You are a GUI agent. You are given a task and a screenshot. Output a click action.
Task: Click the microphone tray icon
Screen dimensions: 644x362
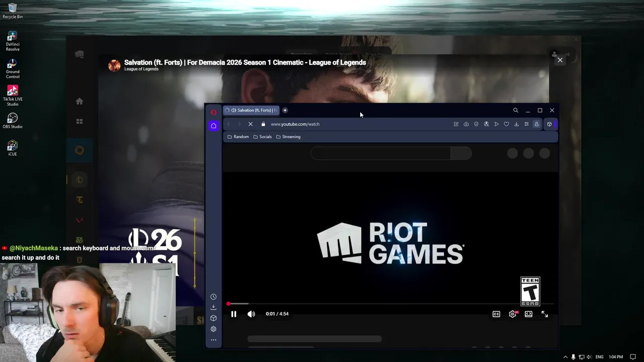coord(573,357)
